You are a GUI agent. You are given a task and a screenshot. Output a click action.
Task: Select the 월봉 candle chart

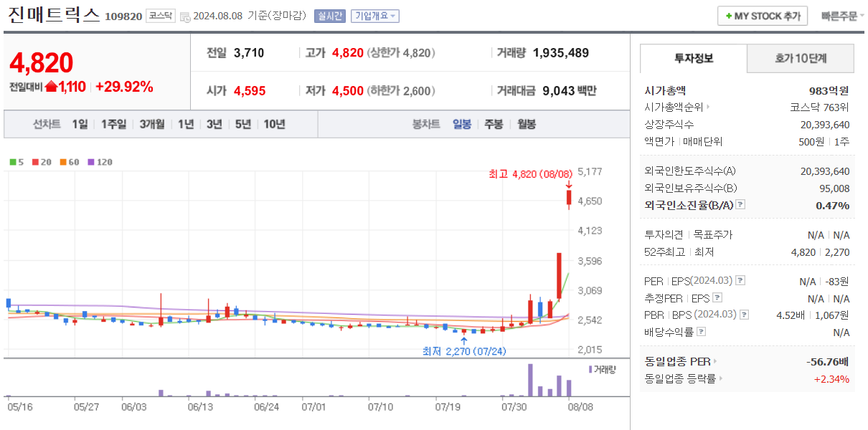click(526, 124)
